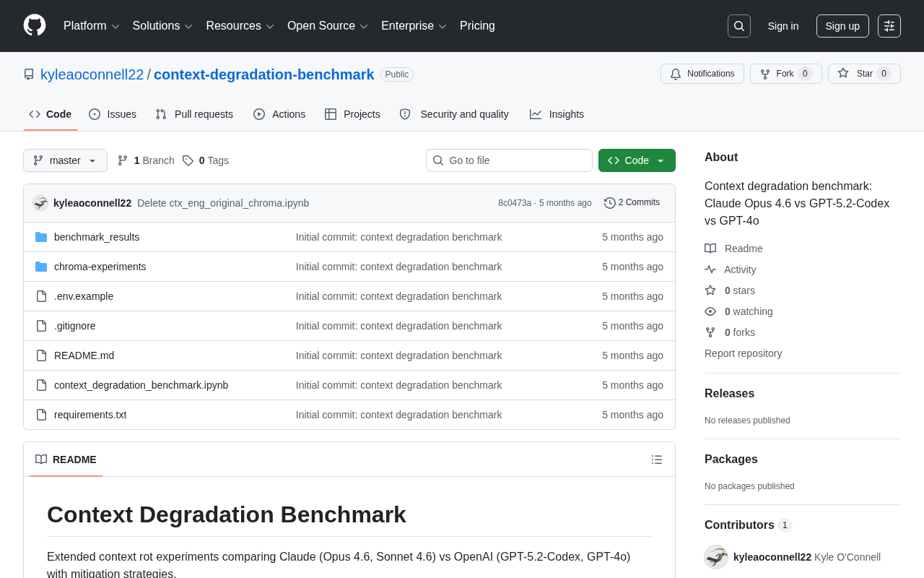
Task: Click the tag icon next to Tags
Action: (188, 160)
